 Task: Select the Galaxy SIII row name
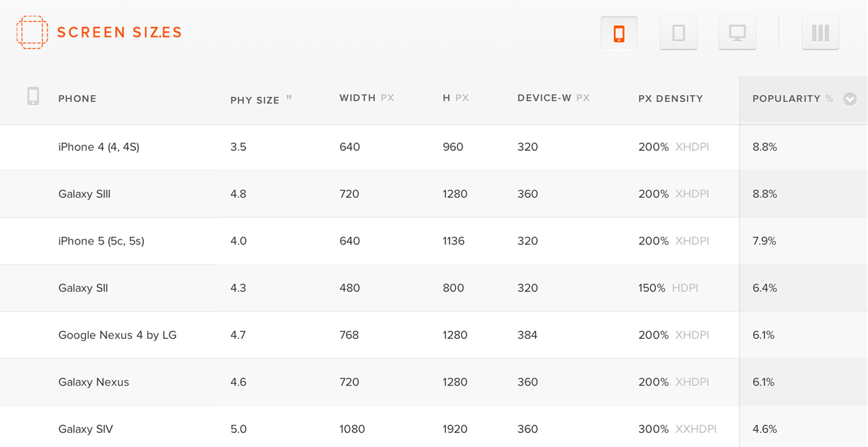click(x=84, y=194)
